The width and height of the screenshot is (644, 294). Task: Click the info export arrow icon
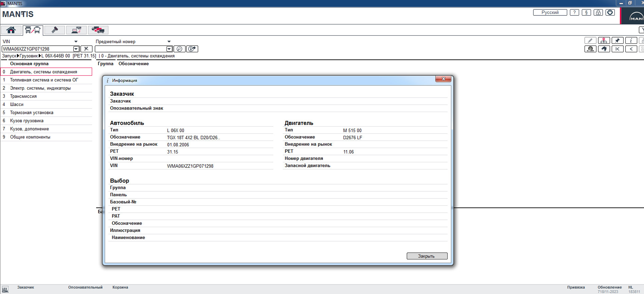[x=192, y=49]
